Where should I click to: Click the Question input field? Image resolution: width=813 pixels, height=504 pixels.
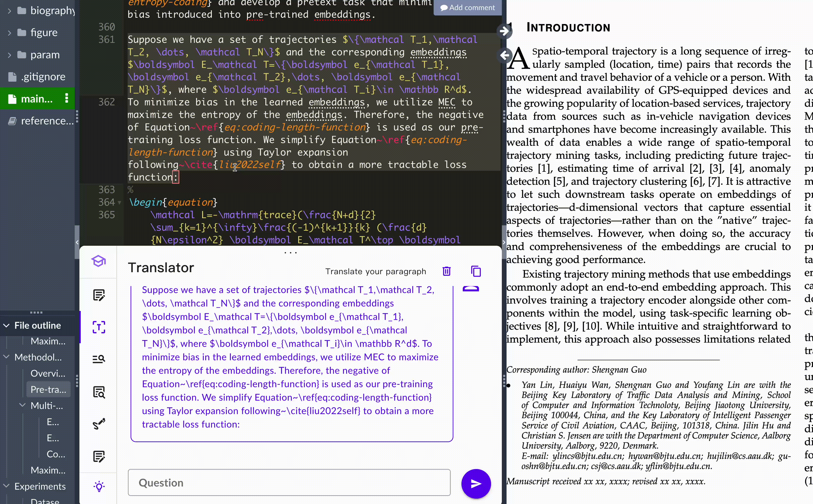coord(289,483)
